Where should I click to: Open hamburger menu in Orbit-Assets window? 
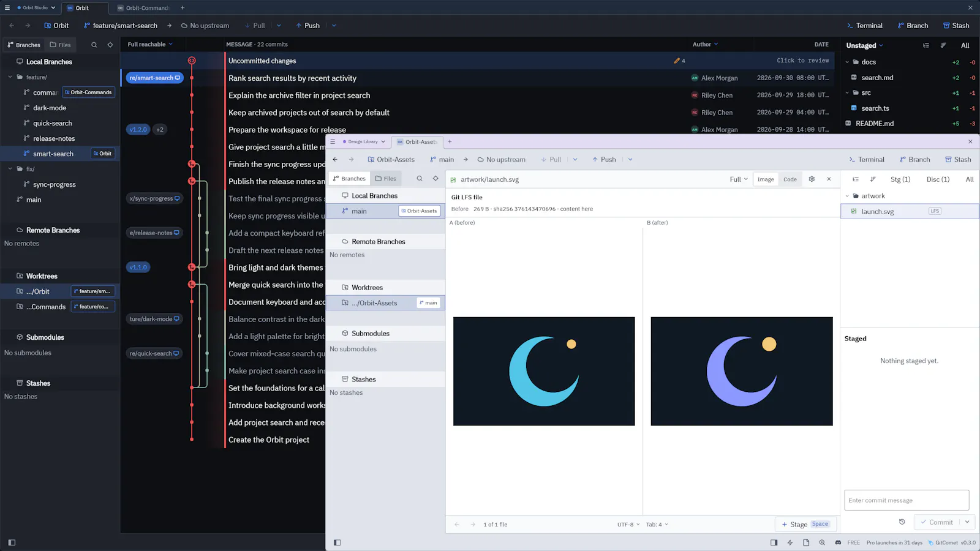point(333,141)
